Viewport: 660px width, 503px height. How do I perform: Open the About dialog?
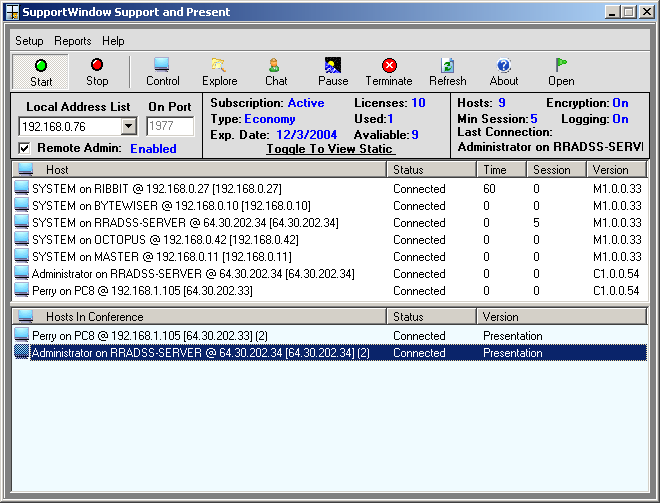[504, 72]
